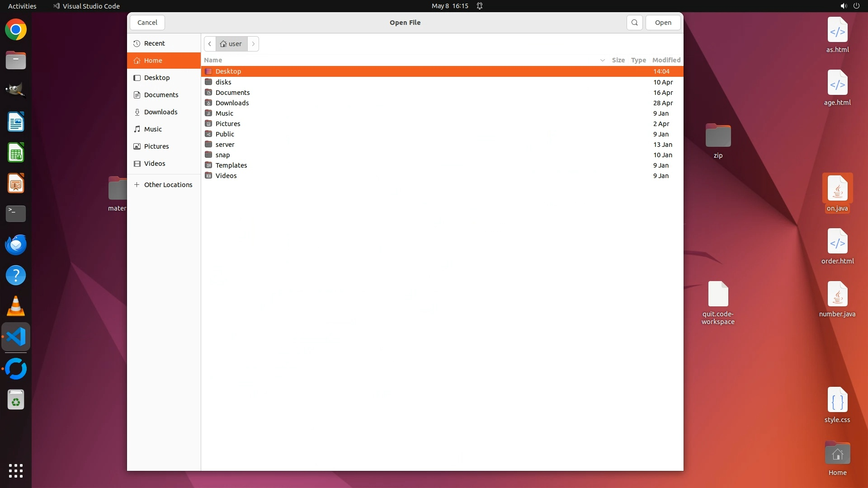Click the search magnifier icon in dialog header

[634, 23]
